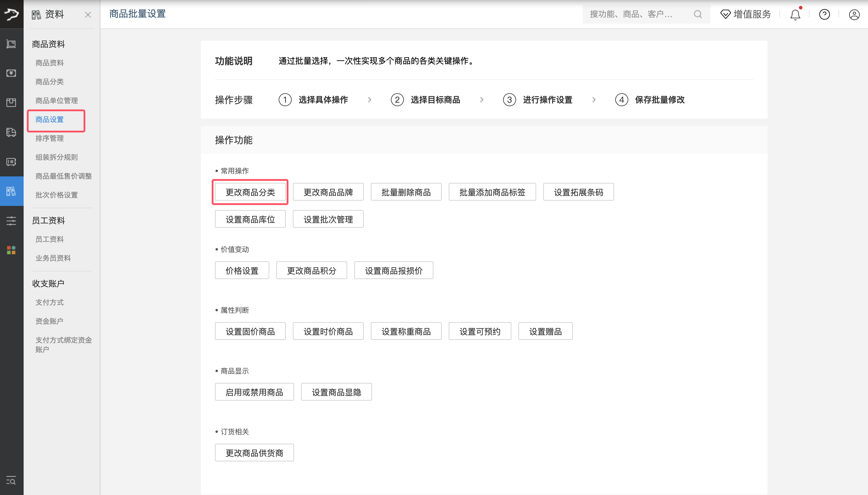Open the yen money module icon in the sidebar
The width and height of the screenshot is (868, 495).
point(11,73)
